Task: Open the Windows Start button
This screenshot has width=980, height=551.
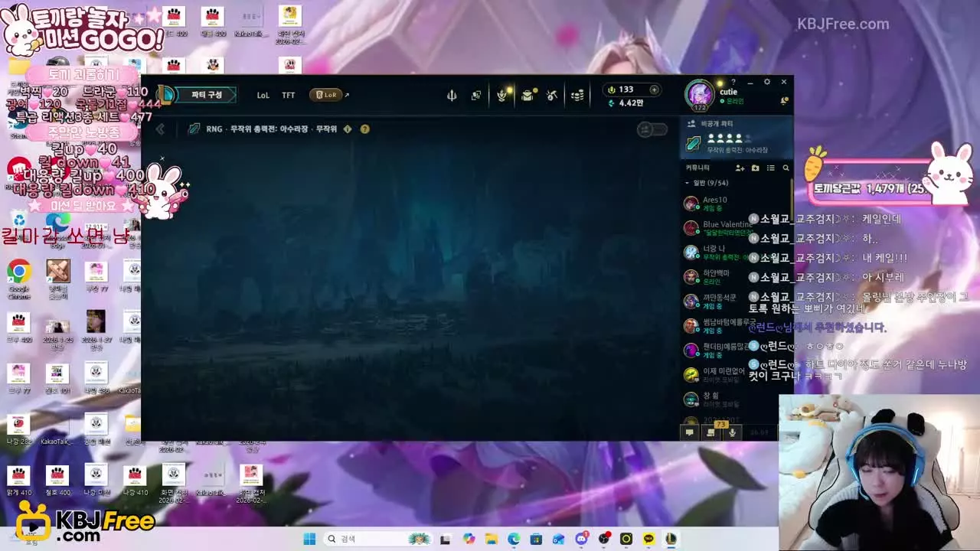Action: click(x=309, y=539)
